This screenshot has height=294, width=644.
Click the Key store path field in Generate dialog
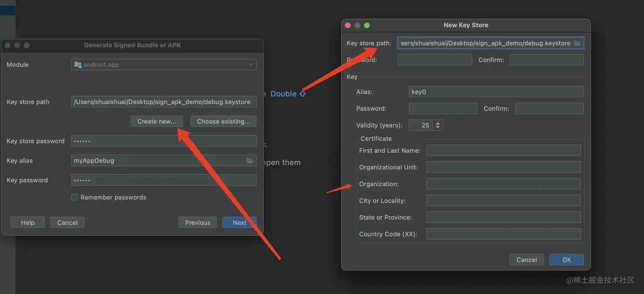164,102
